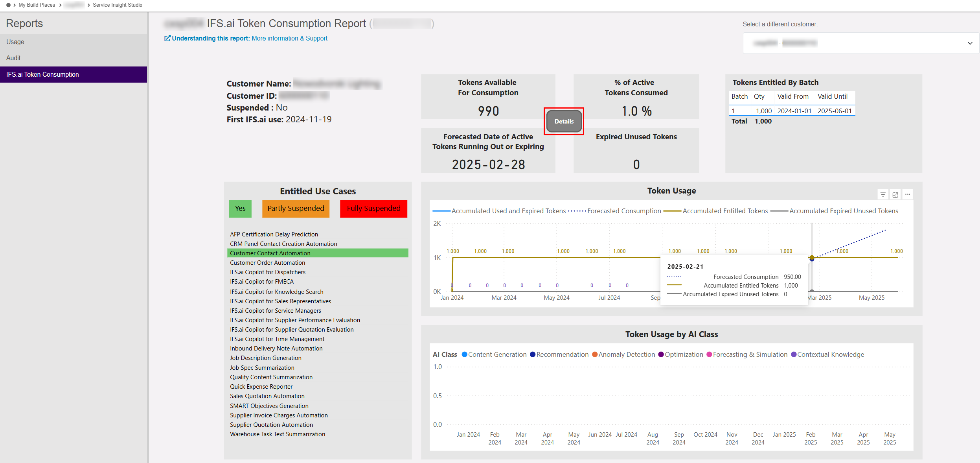Select IFS.ai Copilot for FMECA
The height and width of the screenshot is (463, 980).
tap(262, 281)
